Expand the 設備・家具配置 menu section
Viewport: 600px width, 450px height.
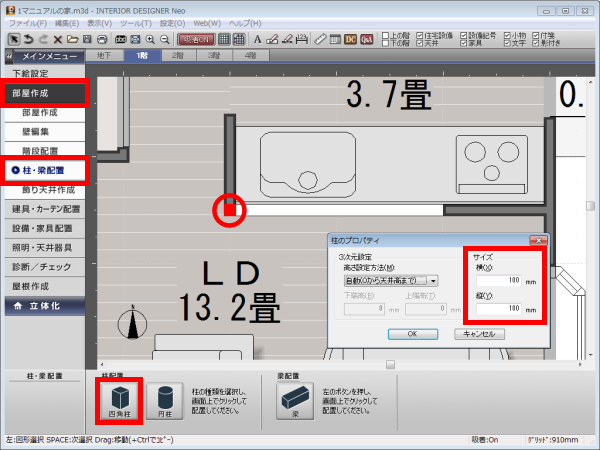click(x=43, y=227)
